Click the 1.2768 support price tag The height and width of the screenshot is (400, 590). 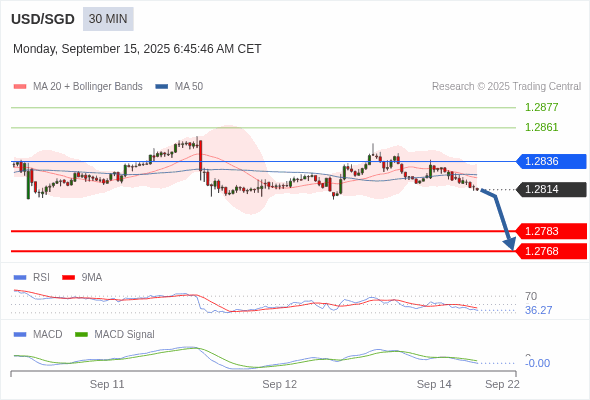pyautogui.click(x=551, y=251)
